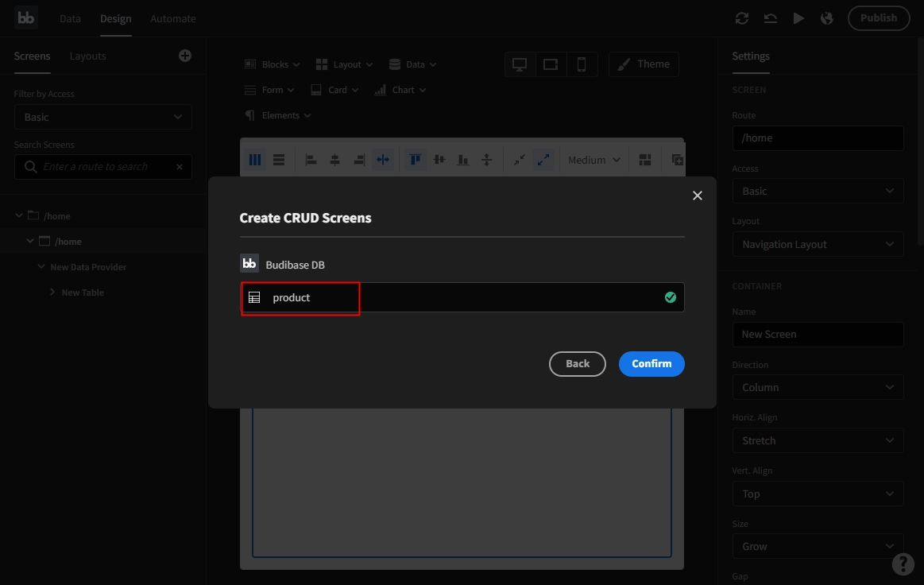Open the Filter by Access Basic dropdown
This screenshot has height=585, width=924.
(x=103, y=117)
